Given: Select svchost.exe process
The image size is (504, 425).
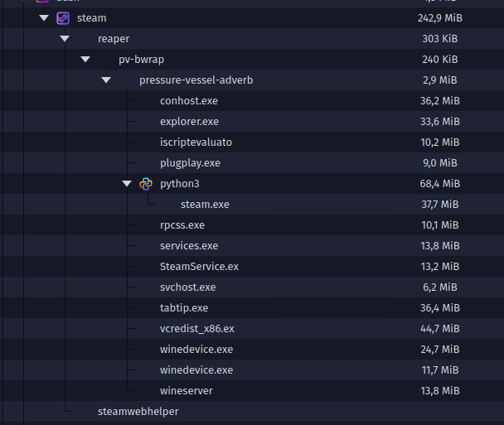Looking at the screenshot, I should pyautogui.click(x=252, y=287).
